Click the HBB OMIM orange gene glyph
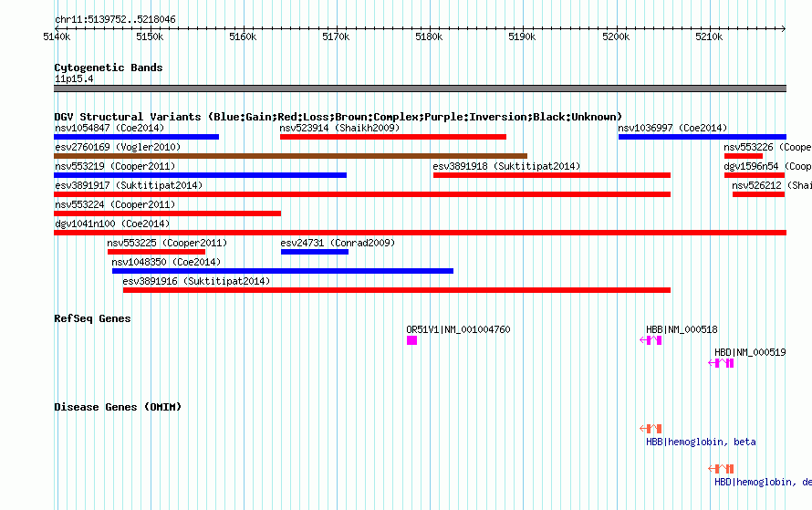Image resolution: width=812 pixels, height=510 pixels. point(651,428)
